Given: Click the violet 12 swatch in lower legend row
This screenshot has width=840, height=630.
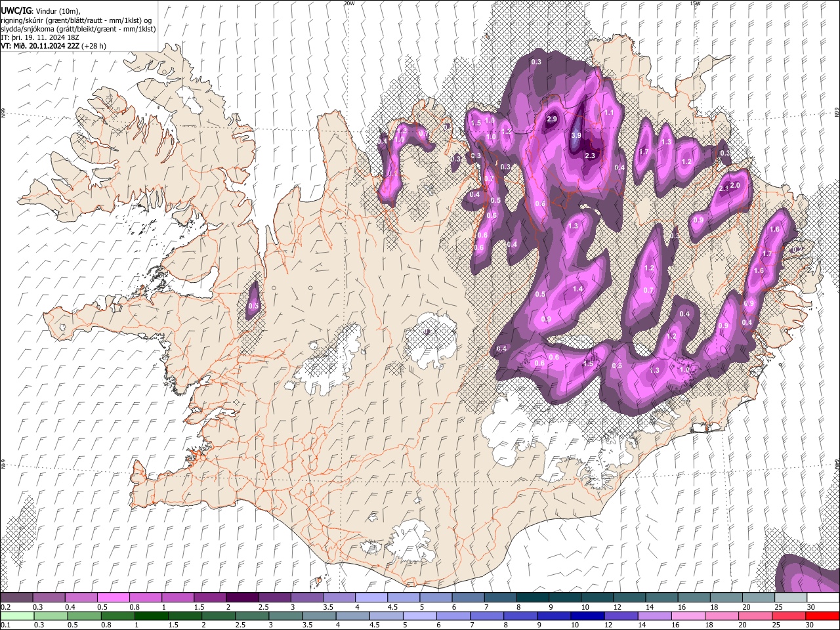Looking at the screenshot, I should [x=620, y=616].
